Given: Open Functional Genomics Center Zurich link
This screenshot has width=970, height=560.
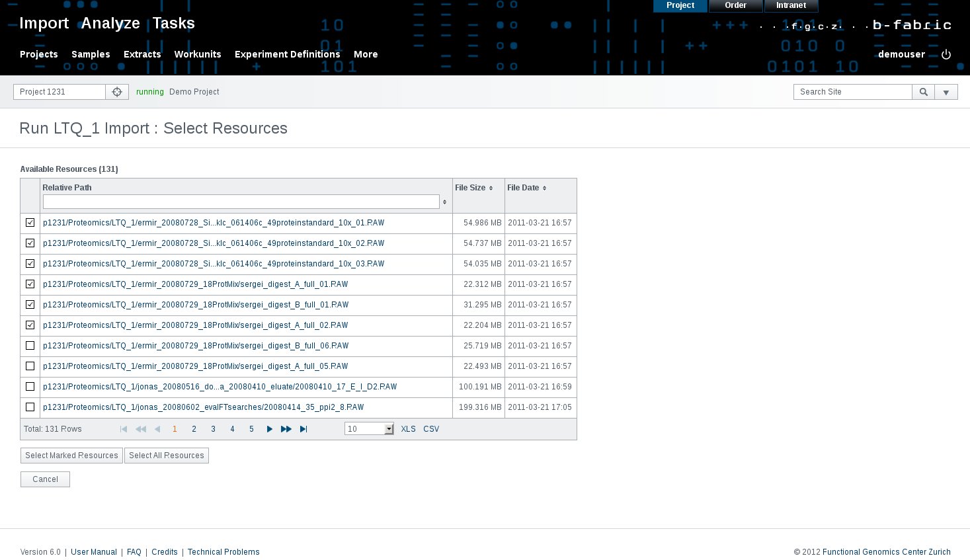Looking at the screenshot, I should tap(887, 552).
